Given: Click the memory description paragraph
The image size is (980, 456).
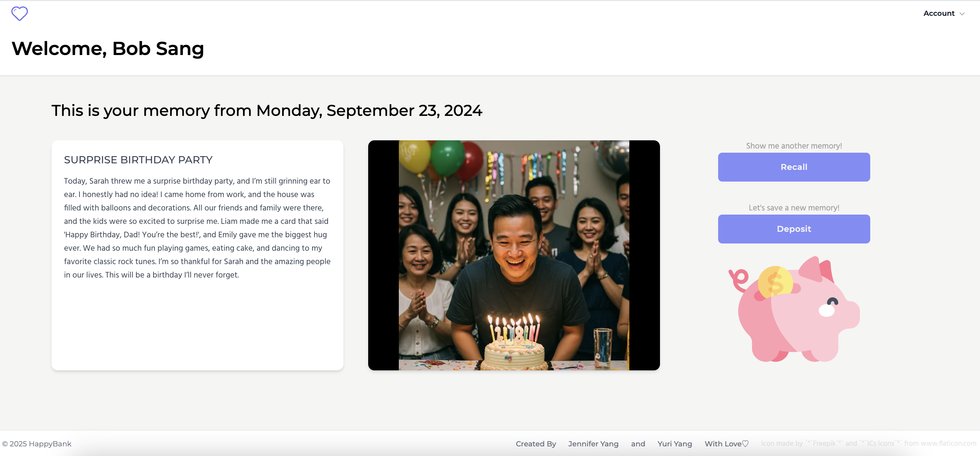Looking at the screenshot, I should click(x=197, y=228).
